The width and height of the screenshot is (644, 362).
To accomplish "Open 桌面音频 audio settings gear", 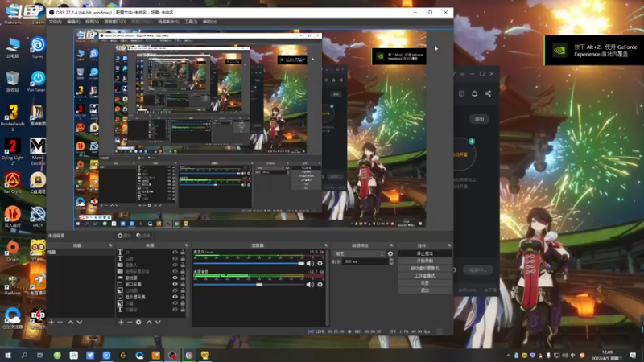I will [320, 285].
